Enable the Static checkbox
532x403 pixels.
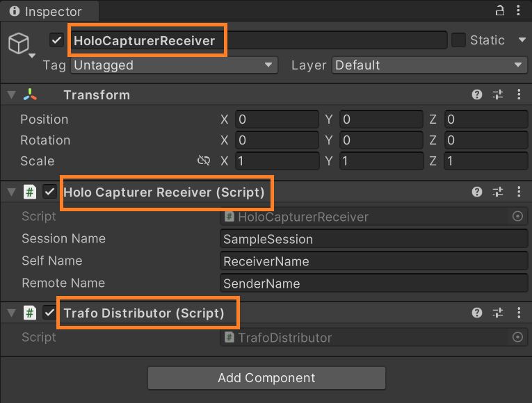[458, 40]
